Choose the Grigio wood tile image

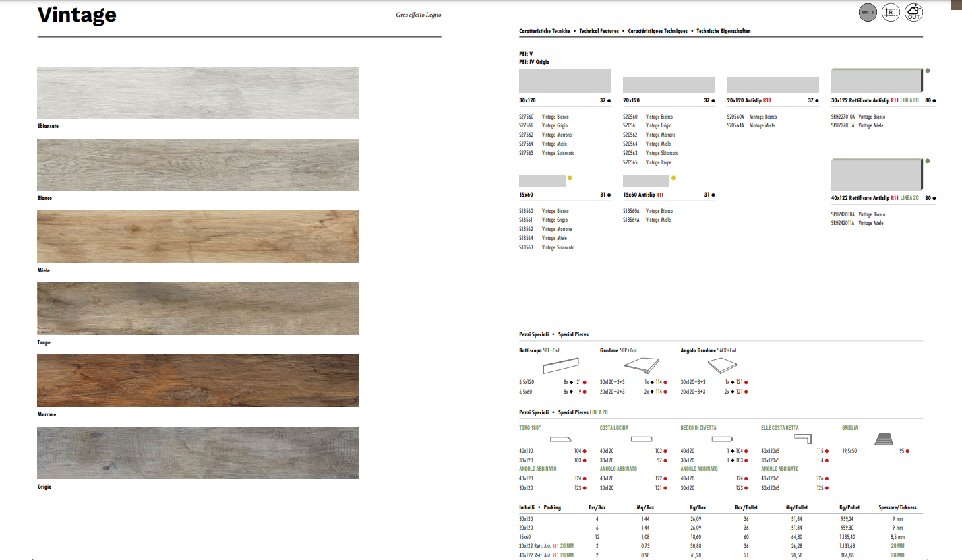coord(198,453)
